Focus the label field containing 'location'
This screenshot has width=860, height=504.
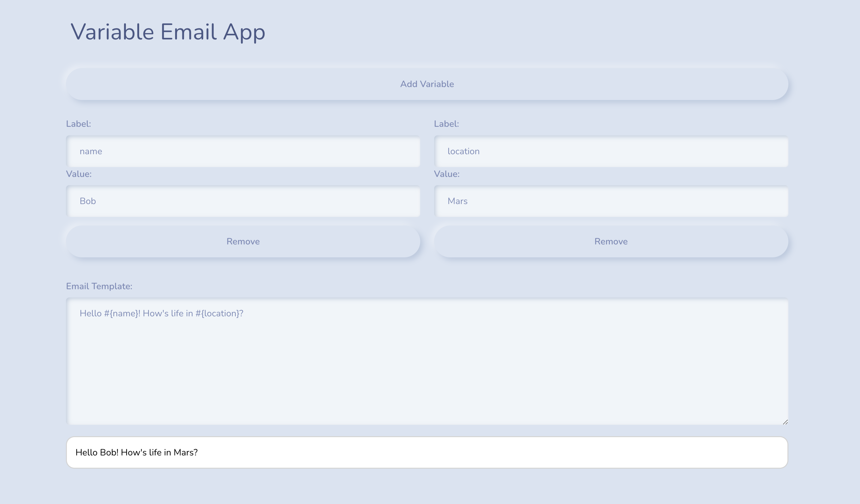click(610, 151)
